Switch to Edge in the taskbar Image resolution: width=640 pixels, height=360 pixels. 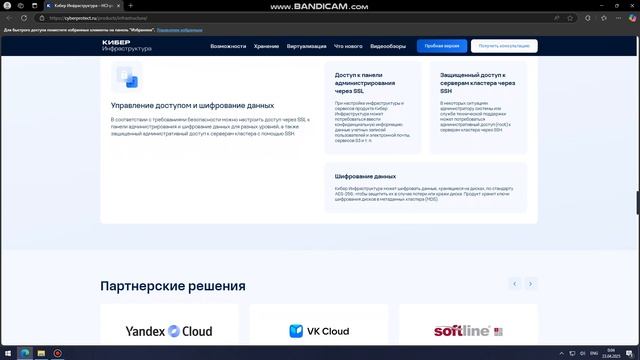pyautogui.click(x=25, y=353)
